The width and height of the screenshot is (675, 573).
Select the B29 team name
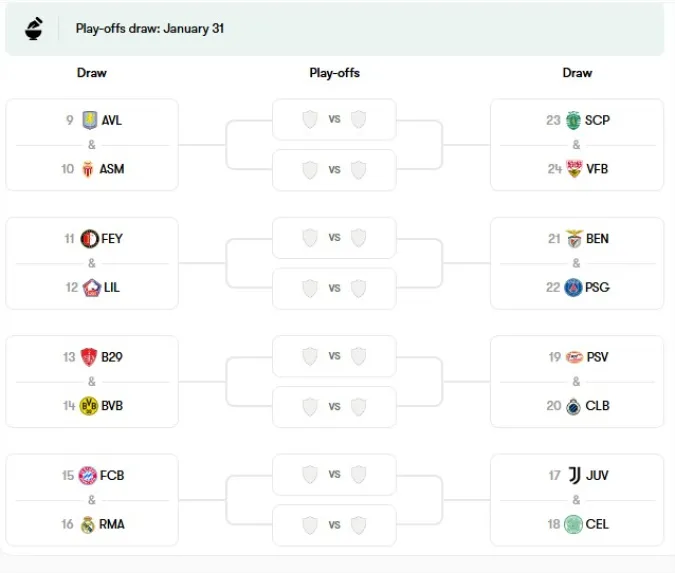113,357
